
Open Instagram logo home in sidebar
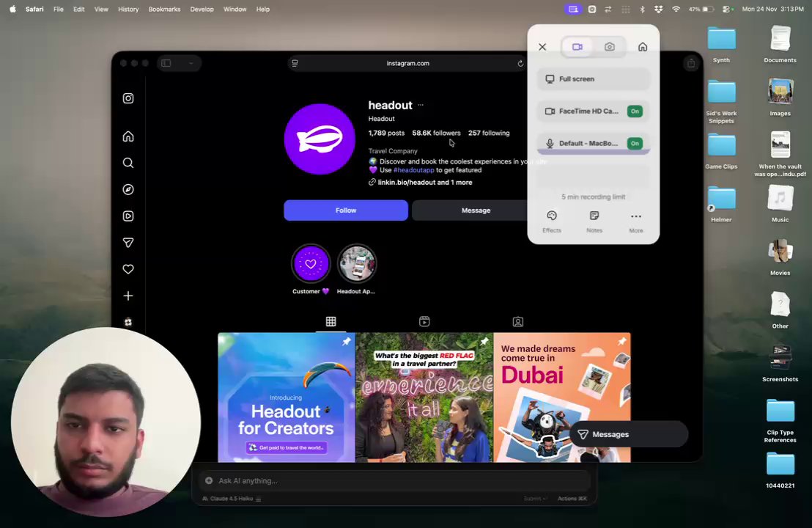pos(128,98)
